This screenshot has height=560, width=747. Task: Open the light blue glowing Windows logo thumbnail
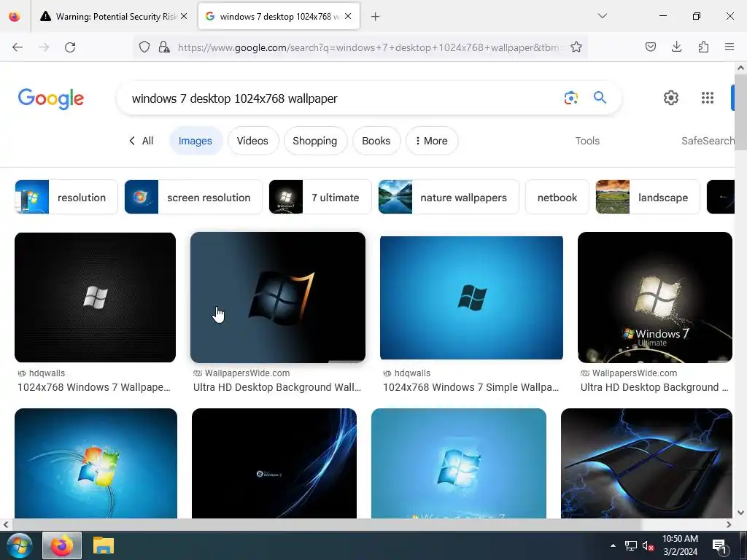click(459, 463)
